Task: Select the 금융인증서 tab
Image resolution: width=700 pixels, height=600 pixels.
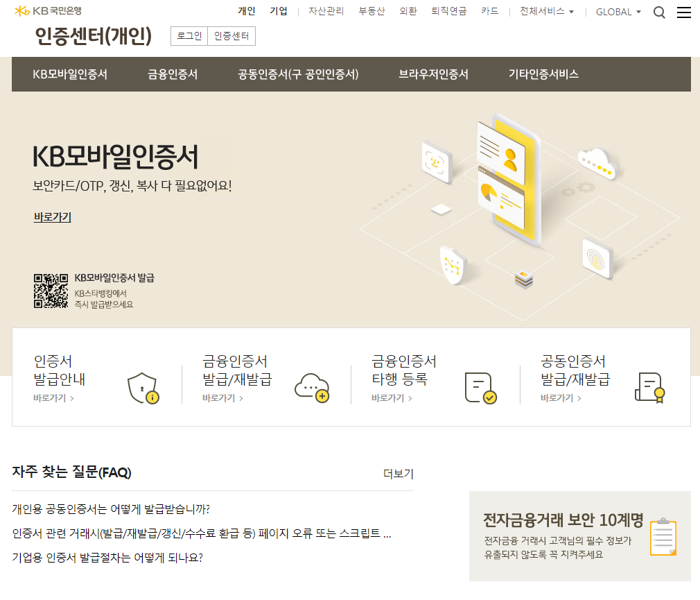Action: coord(173,74)
